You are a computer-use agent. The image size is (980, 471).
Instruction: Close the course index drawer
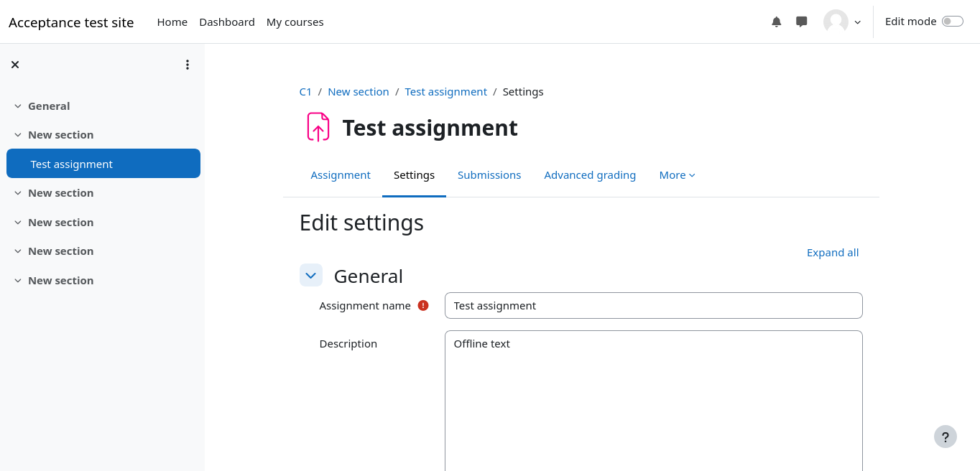(15, 65)
